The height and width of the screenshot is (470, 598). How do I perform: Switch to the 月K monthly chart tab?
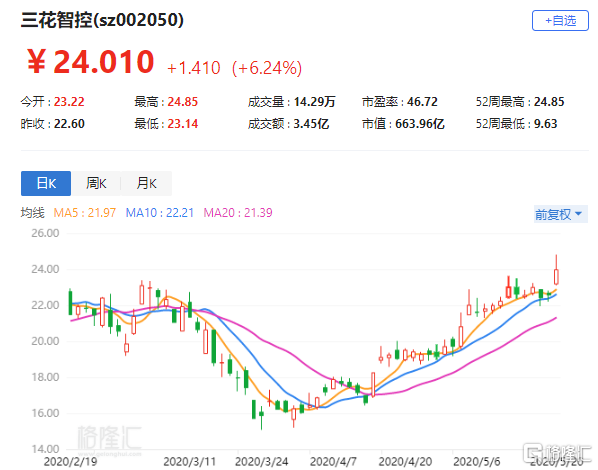tap(146, 183)
